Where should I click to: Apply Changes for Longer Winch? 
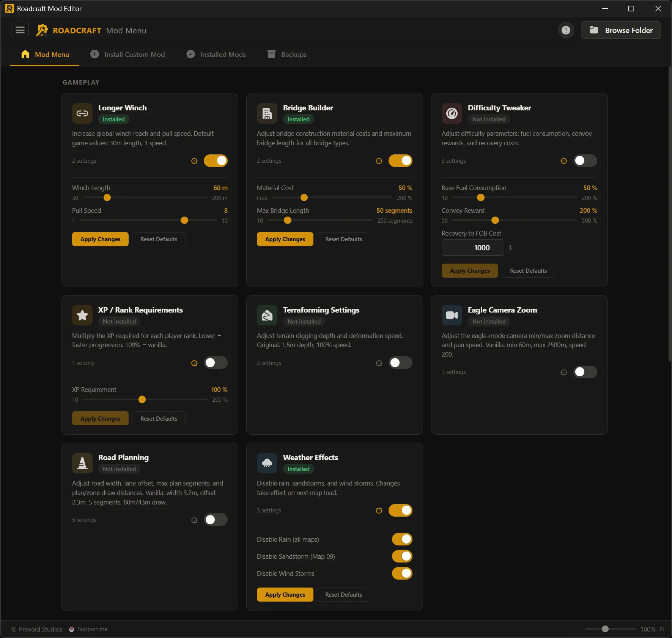click(100, 239)
